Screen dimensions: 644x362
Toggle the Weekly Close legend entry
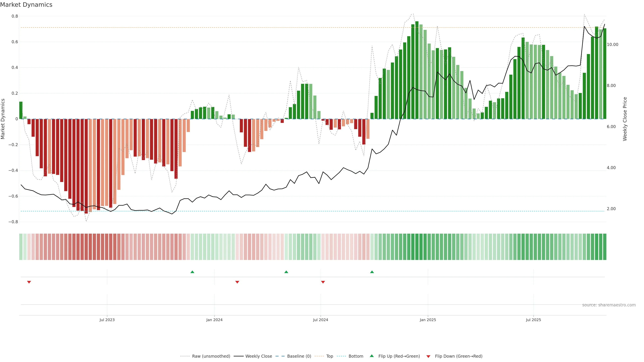[258, 356]
